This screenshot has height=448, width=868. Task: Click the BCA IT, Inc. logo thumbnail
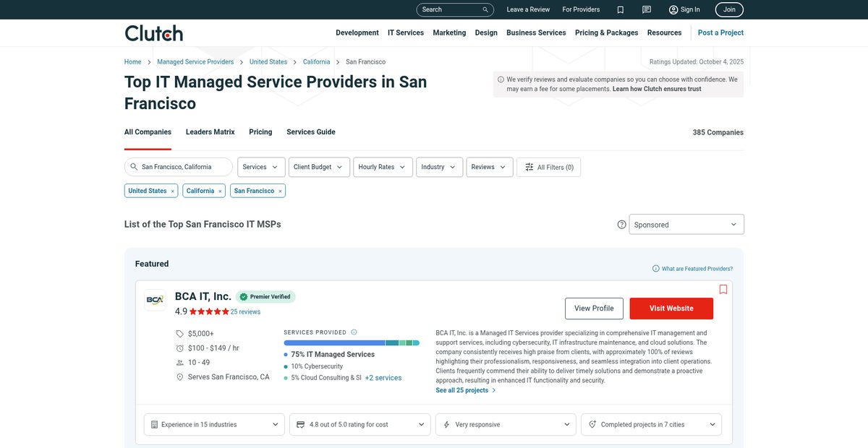[155, 300]
